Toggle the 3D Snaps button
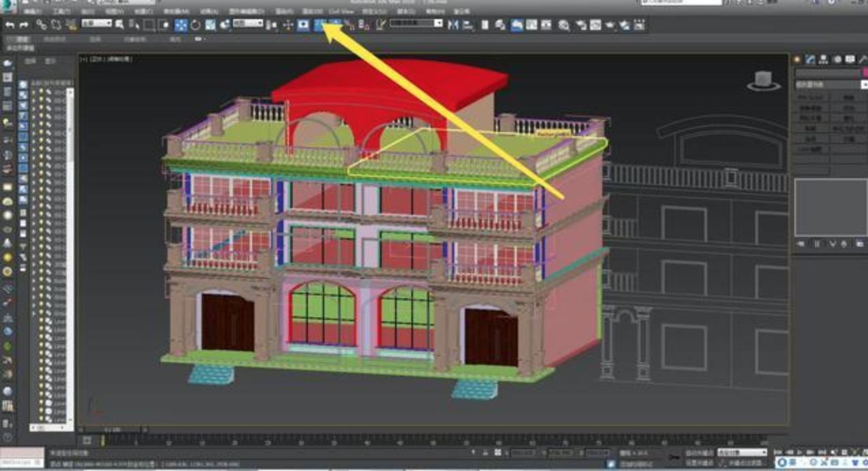 [x=303, y=25]
